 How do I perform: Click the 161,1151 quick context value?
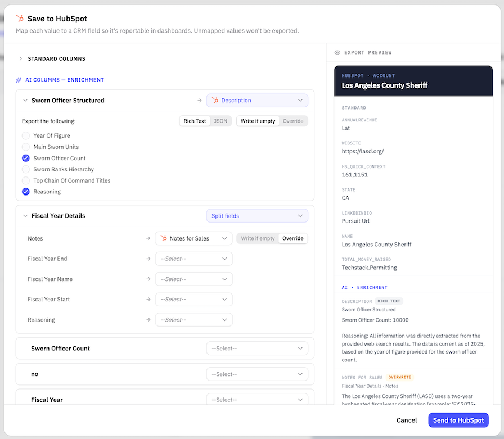tap(354, 175)
